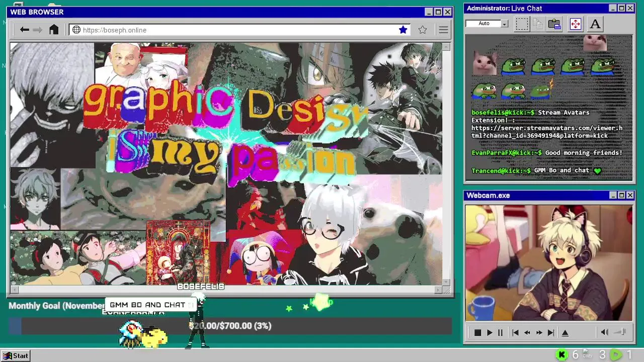Click the flaming Pepe emote in chat
The image size is (644, 362).
tap(541, 89)
